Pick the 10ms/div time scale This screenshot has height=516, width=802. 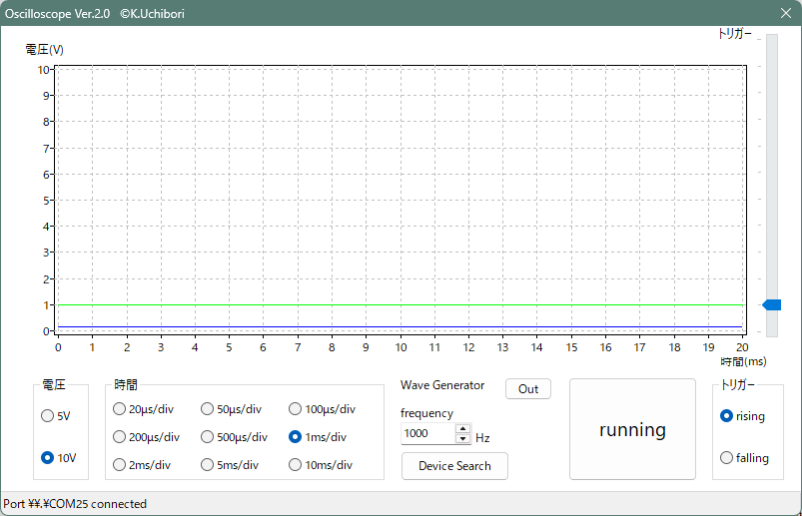point(295,464)
